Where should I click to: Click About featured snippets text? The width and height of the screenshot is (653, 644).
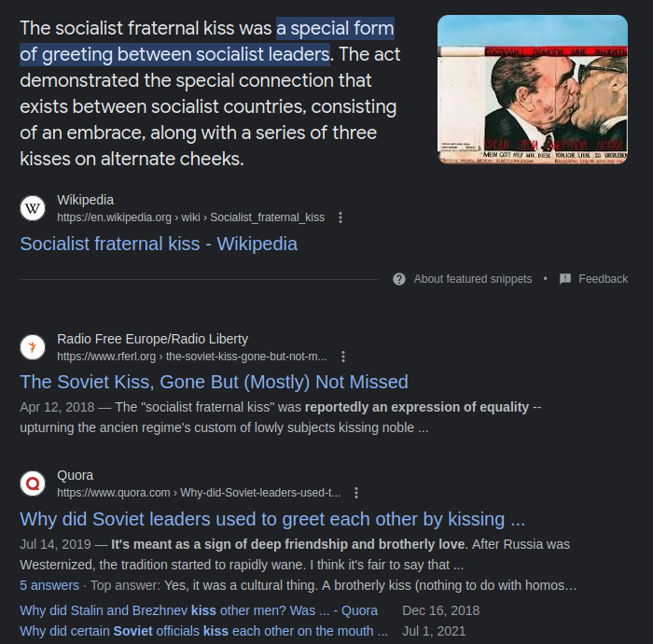pyautogui.click(x=473, y=279)
